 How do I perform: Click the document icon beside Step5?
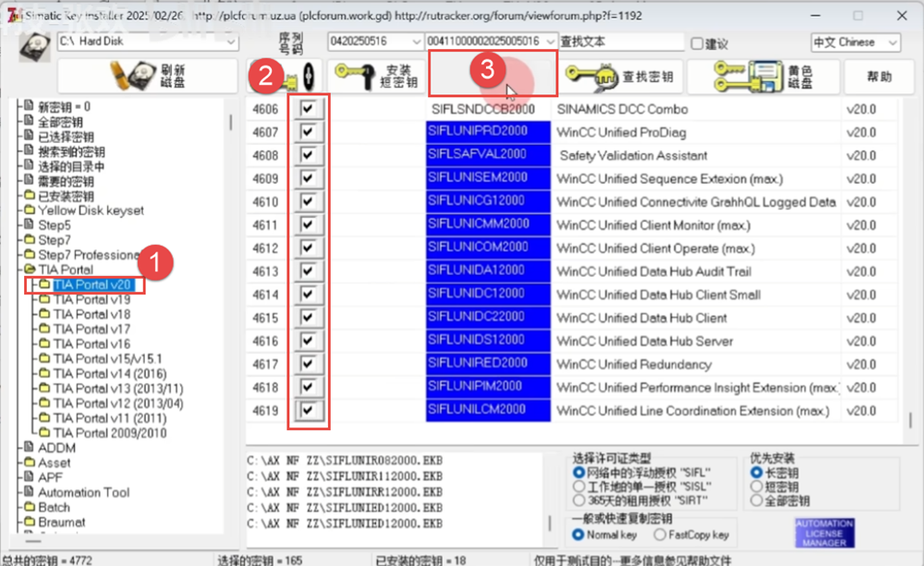point(29,225)
